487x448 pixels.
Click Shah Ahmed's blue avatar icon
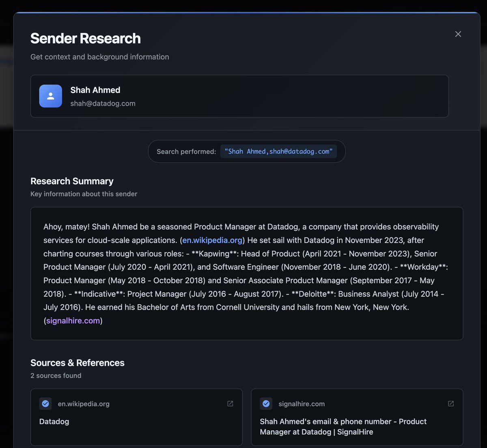[x=51, y=96]
